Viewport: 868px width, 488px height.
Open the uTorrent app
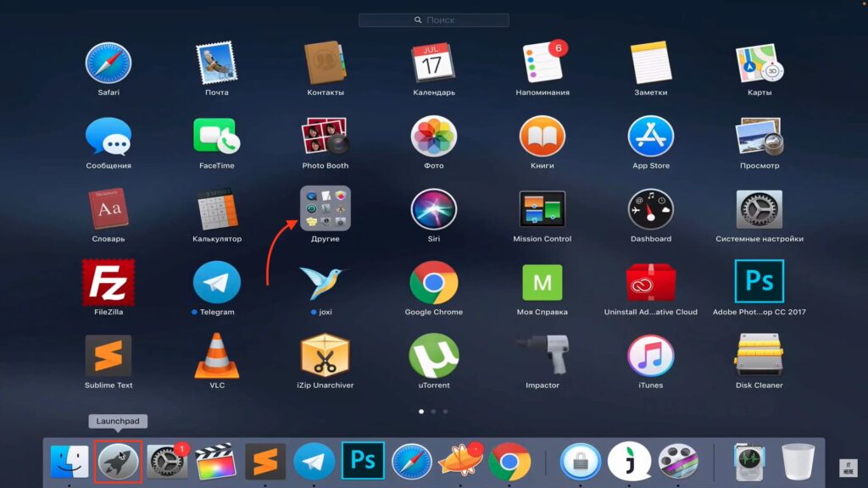coord(433,355)
